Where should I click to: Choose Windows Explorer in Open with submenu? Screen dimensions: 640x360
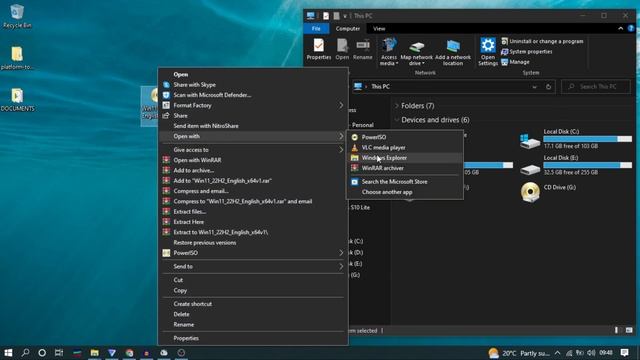405,158
